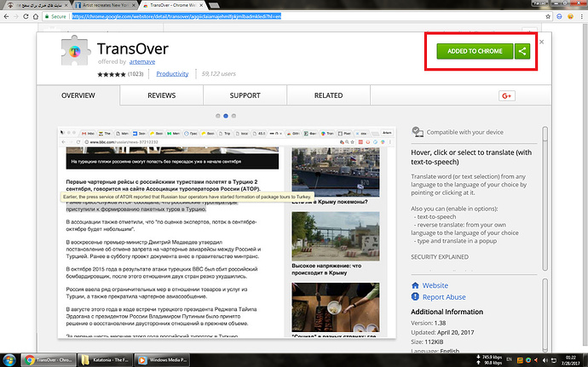
Task: Go back with the browser back arrow
Action: (6, 16)
